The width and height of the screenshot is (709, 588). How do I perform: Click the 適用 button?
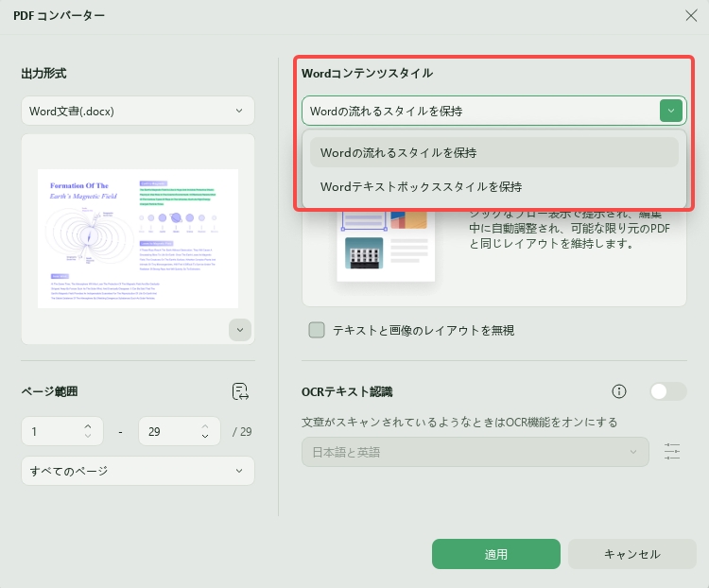tap(496, 554)
